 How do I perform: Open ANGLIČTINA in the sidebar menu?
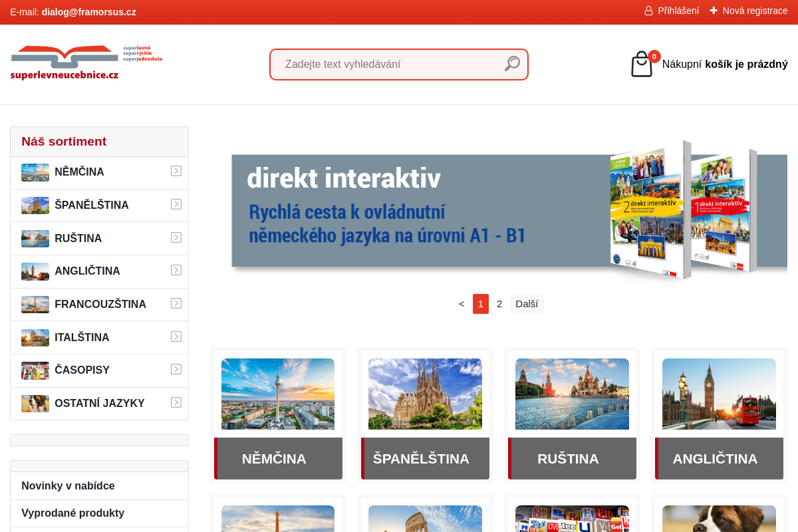(x=87, y=271)
